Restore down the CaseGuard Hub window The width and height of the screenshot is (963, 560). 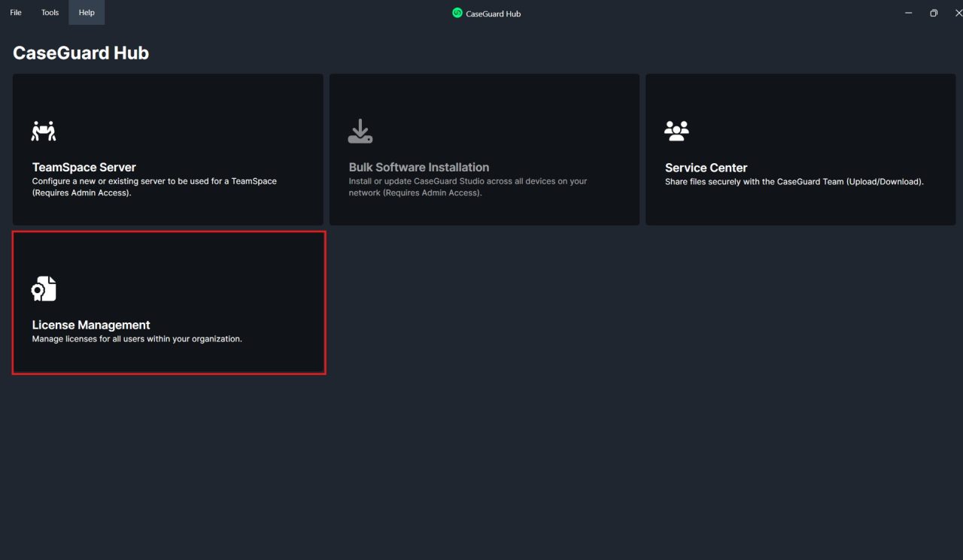[x=934, y=13]
